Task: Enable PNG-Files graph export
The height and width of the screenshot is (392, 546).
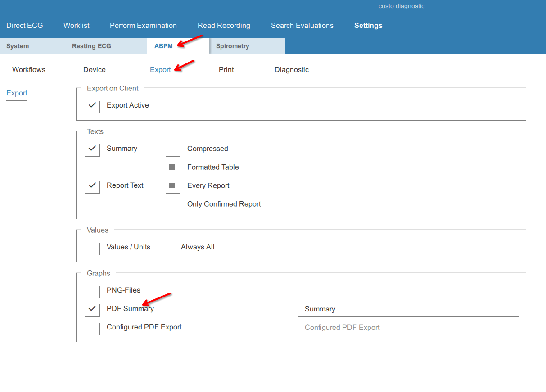Action: click(x=92, y=291)
